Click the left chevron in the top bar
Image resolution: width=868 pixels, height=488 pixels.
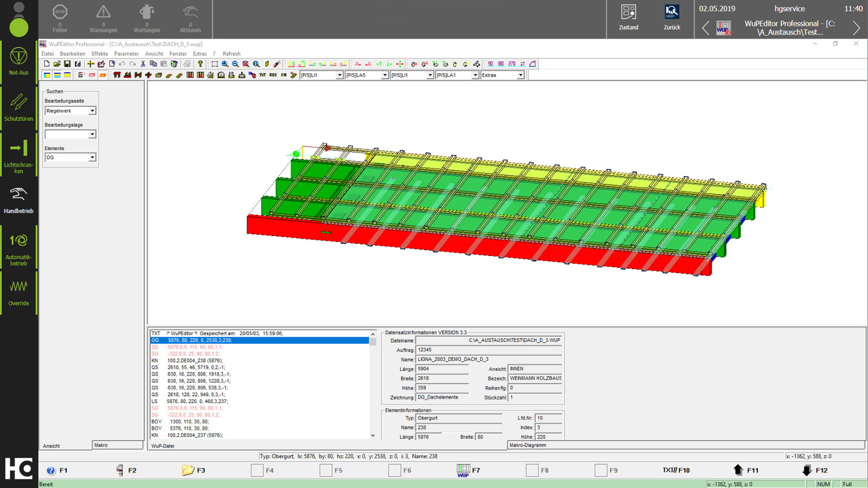[x=705, y=28]
